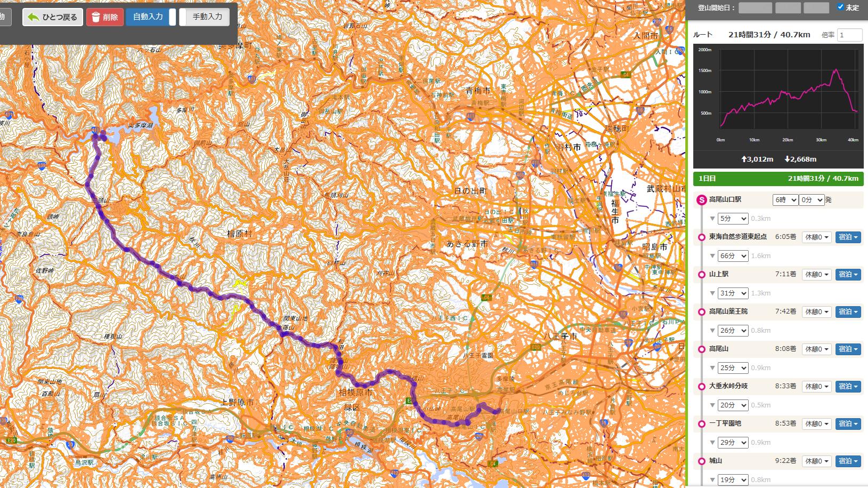
Task: Click the 1日目 green day header
Action: pyautogui.click(x=778, y=179)
